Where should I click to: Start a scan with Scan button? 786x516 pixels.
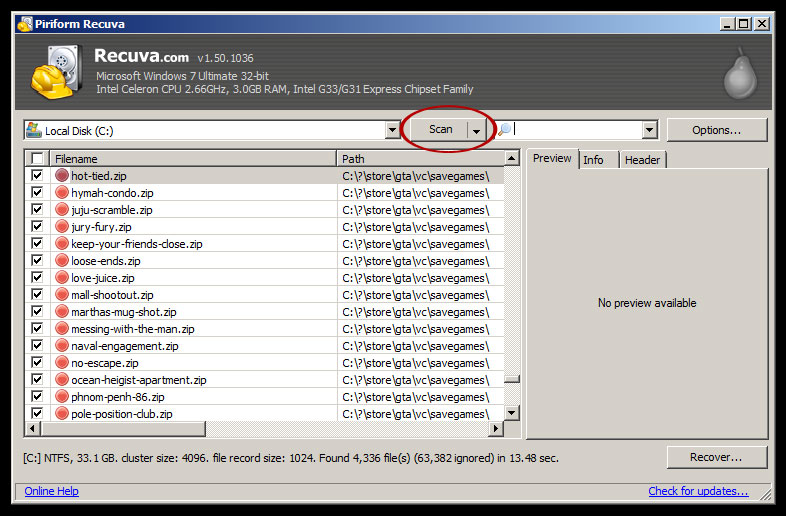440,129
